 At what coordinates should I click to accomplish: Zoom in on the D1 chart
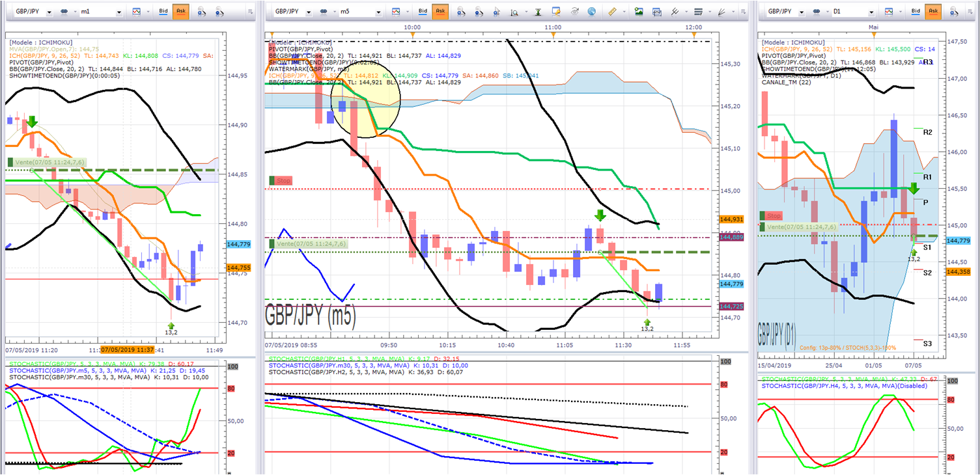point(954,12)
